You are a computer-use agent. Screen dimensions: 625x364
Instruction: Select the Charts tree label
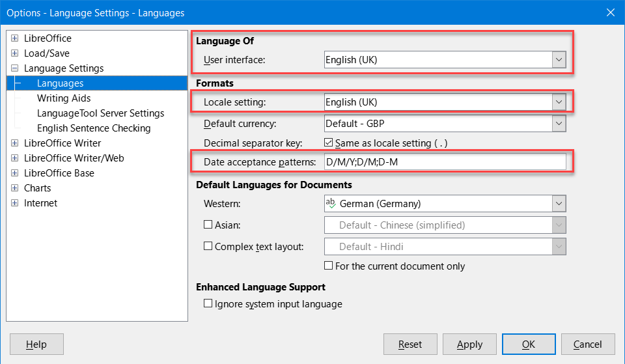38,188
